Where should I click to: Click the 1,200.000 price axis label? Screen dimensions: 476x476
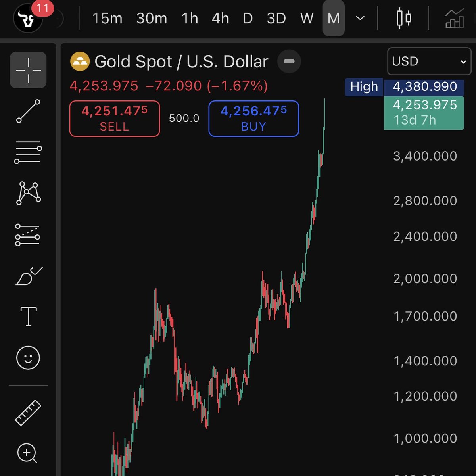coord(425,396)
